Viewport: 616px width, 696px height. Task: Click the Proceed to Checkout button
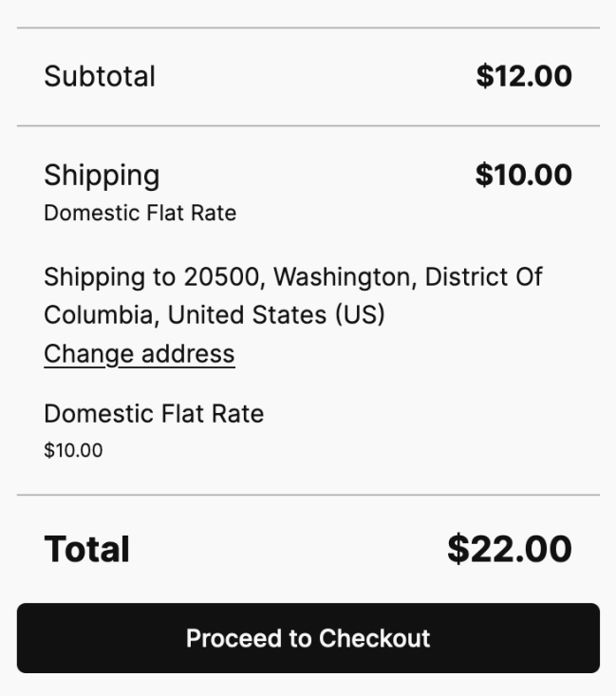(x=308, y=638)
